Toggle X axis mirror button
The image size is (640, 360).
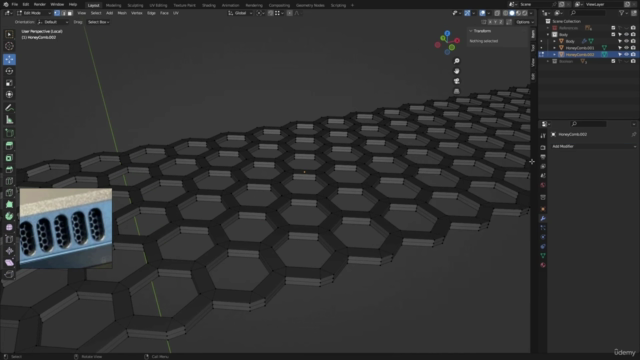[490, 22]
